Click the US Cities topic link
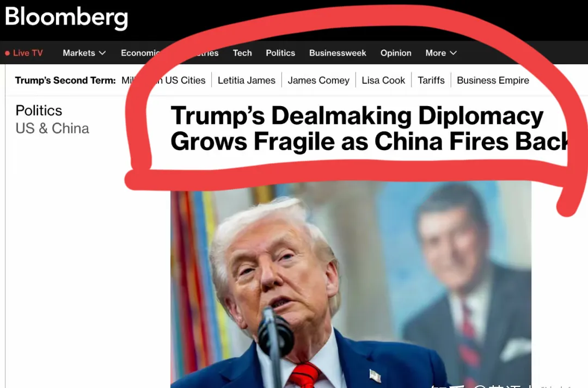 pyautogui.click(x=185, y=80)
